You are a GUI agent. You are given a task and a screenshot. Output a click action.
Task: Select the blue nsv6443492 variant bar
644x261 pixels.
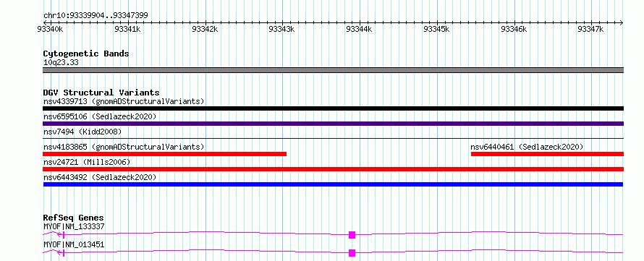[x=333, y=184]
